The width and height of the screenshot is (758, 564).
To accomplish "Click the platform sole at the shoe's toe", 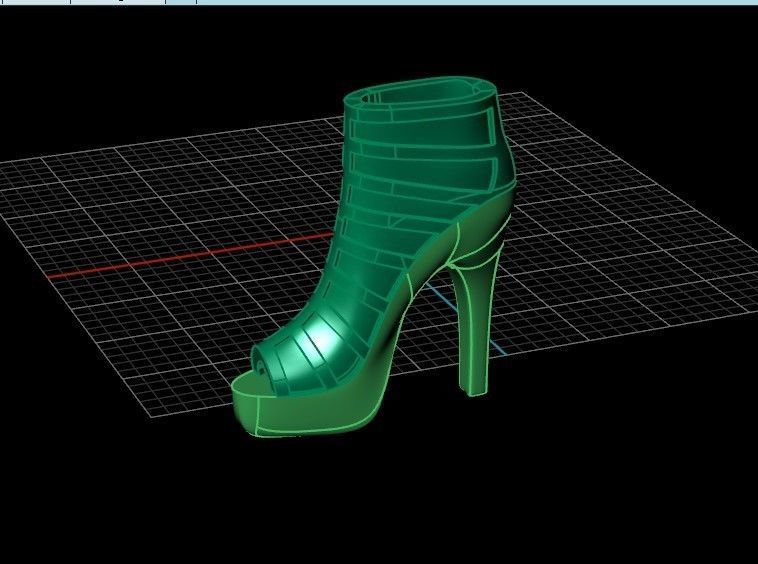I will 309,411.
